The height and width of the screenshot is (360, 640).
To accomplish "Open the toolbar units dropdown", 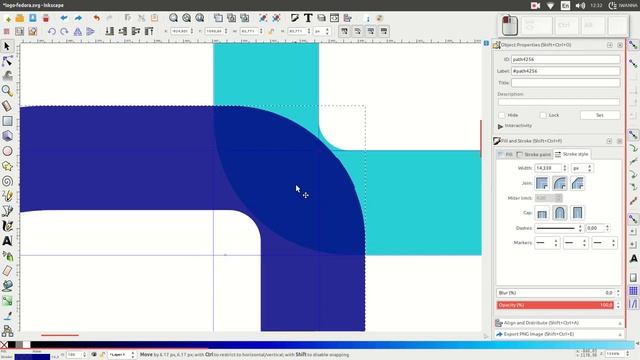I will click(x=322, y=31).
